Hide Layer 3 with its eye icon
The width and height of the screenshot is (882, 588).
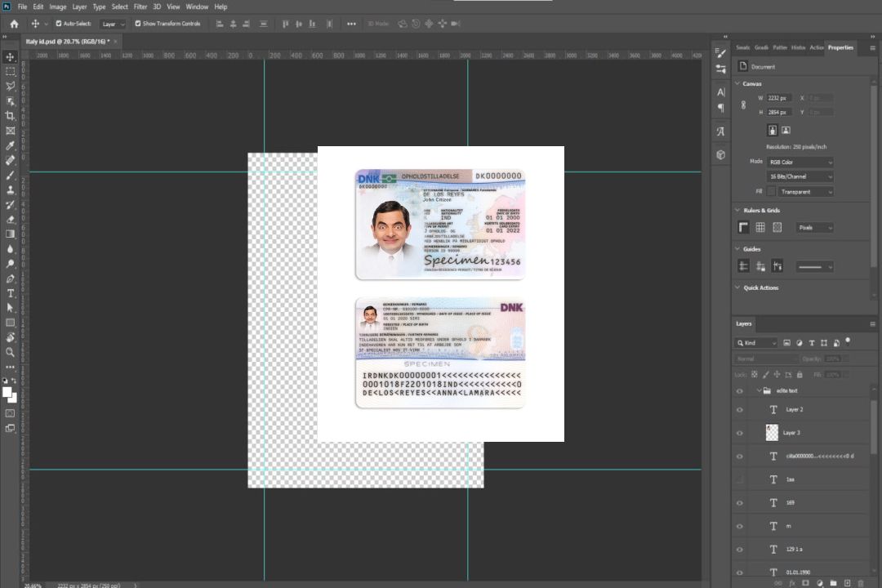[x=740, y=434]
